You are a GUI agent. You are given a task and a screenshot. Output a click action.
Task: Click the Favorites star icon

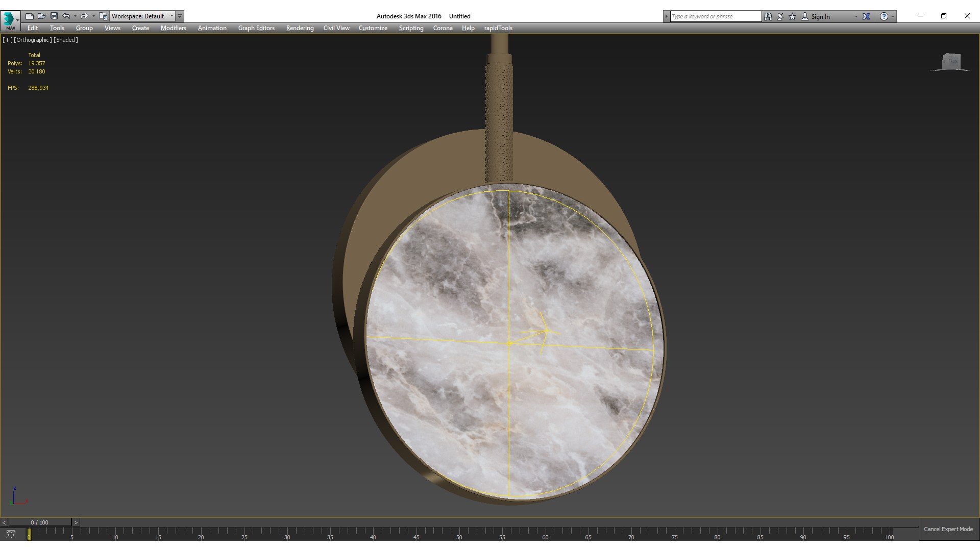tap(793, 16)
